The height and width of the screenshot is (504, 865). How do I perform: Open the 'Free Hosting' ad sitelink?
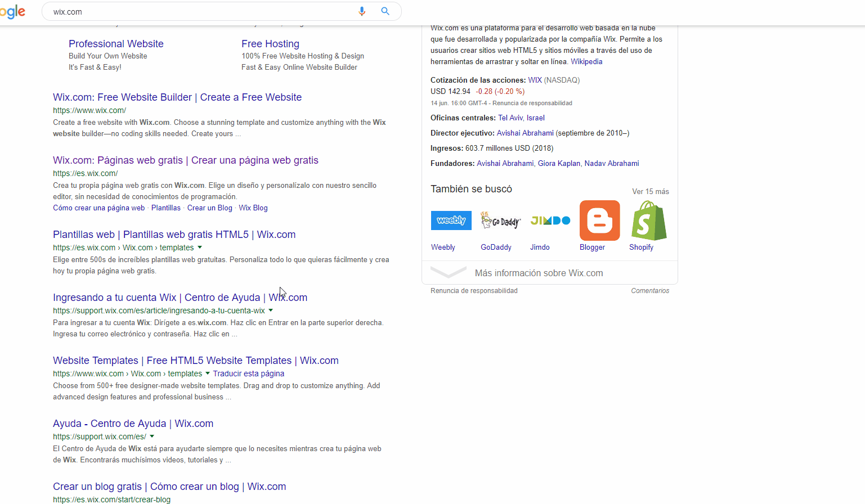[270, 44]
